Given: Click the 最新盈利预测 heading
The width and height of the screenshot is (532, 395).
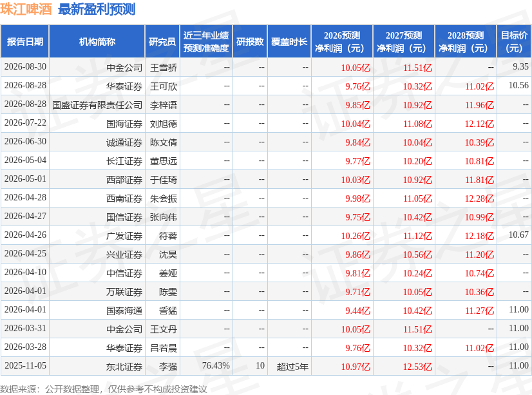Looking at the screenshot, I should point(97,9).
